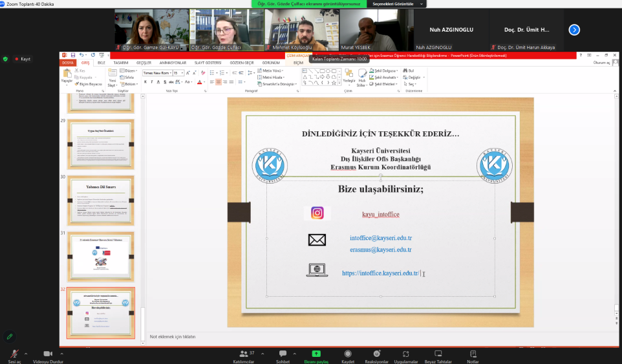Open the Notlar notes icon

coord(473,354)
